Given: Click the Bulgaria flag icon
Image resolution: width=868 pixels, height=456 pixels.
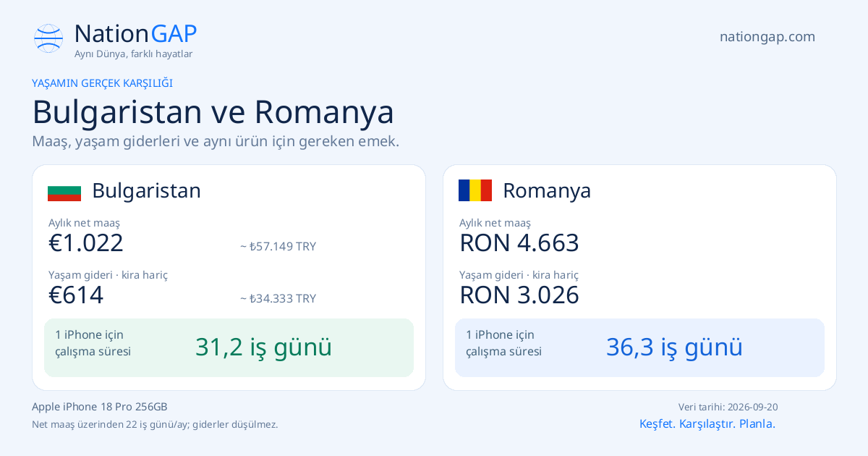Looking at the screenshot, I should point(64,190).
